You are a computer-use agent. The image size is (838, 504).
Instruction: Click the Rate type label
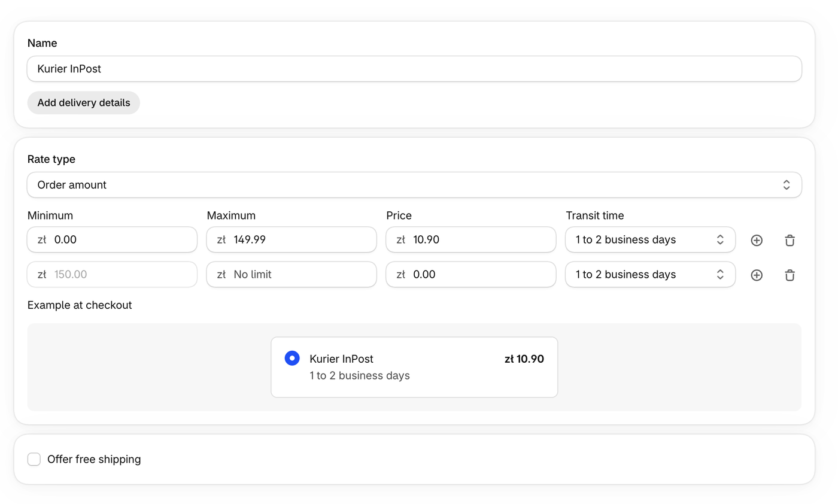[x=51, y=159]
